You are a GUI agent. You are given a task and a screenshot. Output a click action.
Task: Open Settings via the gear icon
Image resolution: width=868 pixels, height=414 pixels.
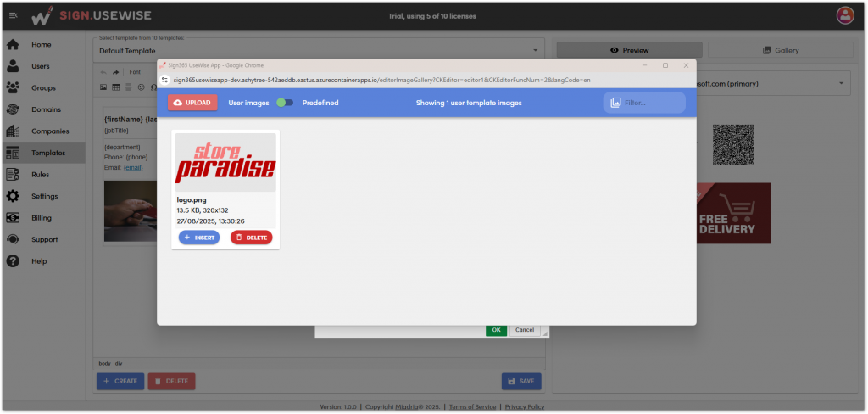[13, 196]
